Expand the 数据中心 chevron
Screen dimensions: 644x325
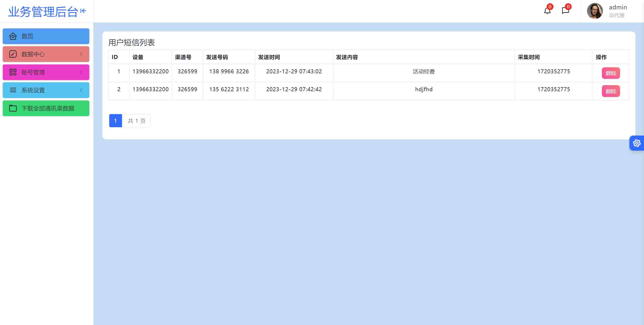click(81, 54)
